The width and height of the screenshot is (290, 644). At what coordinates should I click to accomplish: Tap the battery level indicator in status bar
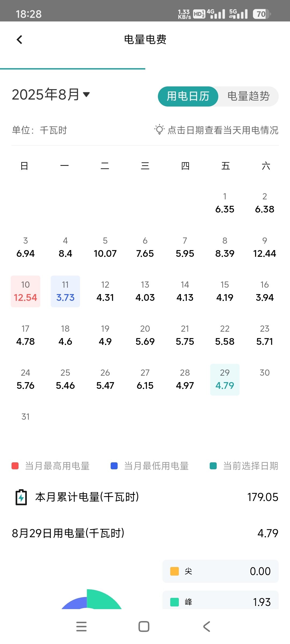(x=262, y=14)
